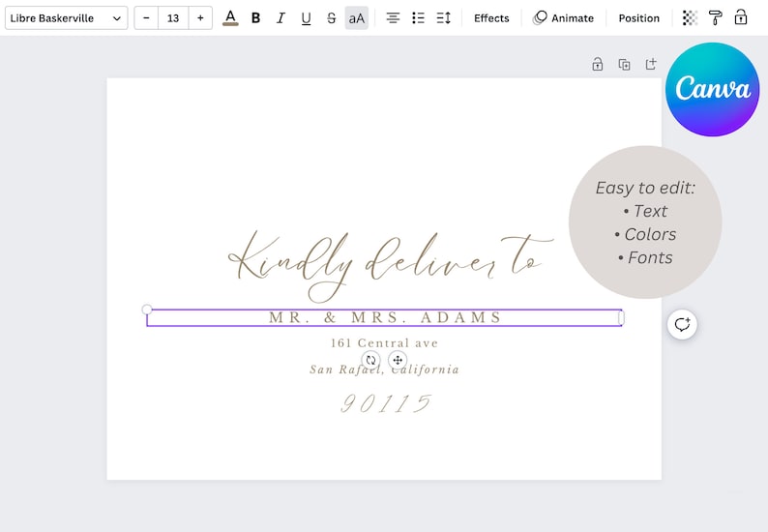Select the 161 Central ave text
Image resolution: width=768 pixels, height=532 pixels.
pos(385,343)
